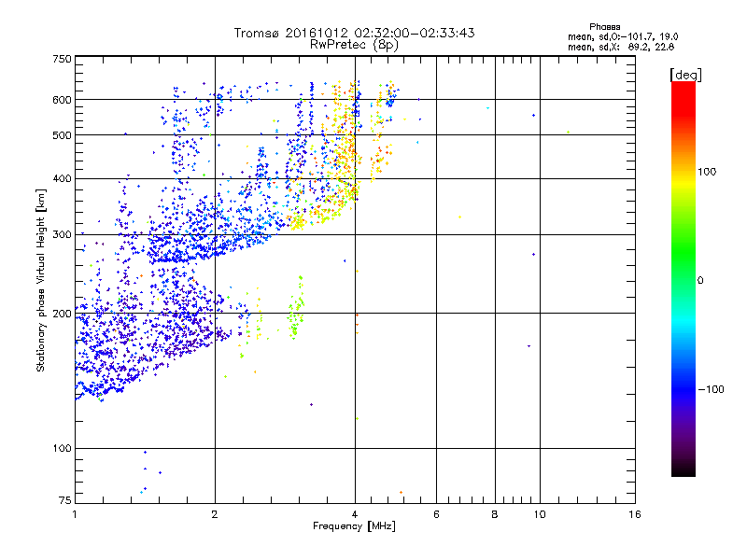747x560 pixels.
Task: Click the 'Phases' header text
Action: coord(604,27)
